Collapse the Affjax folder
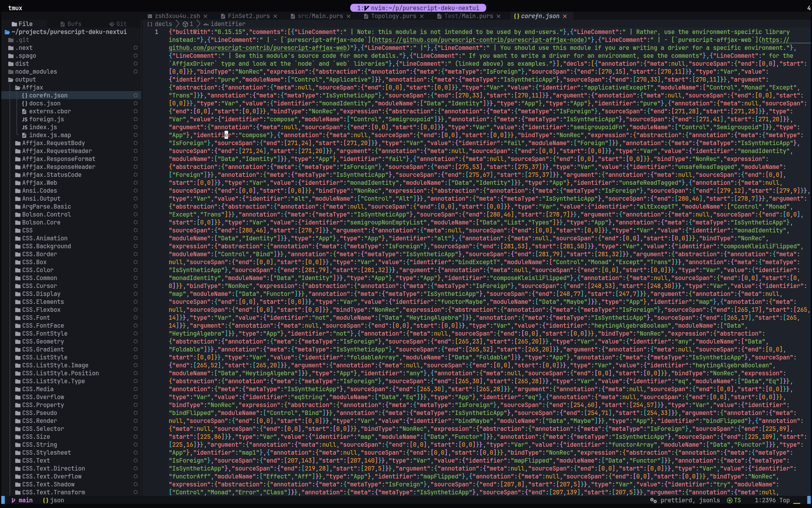This screenshot has height=508, width=812. tap(29, 87)
